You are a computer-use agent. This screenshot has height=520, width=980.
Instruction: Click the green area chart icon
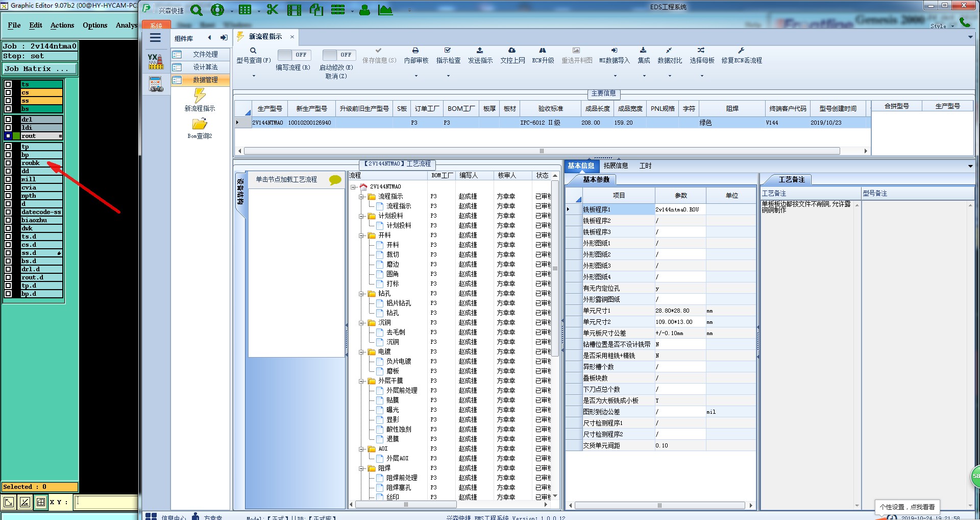385,10
